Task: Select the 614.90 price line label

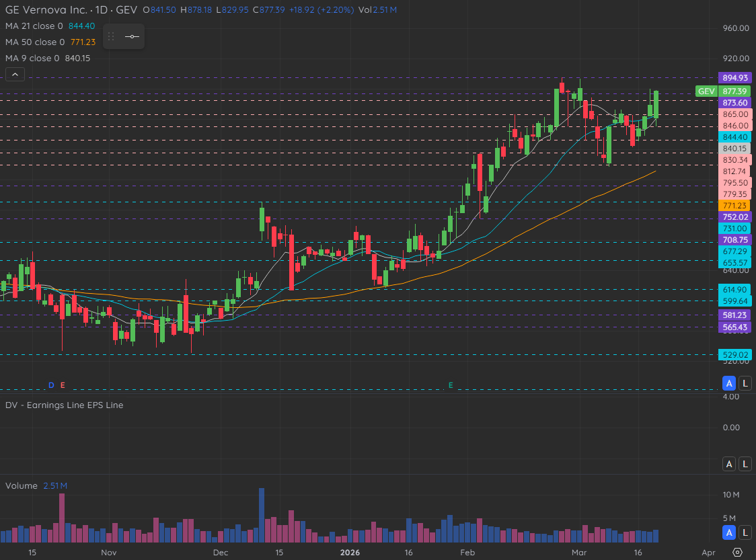Action: (734, 290)
